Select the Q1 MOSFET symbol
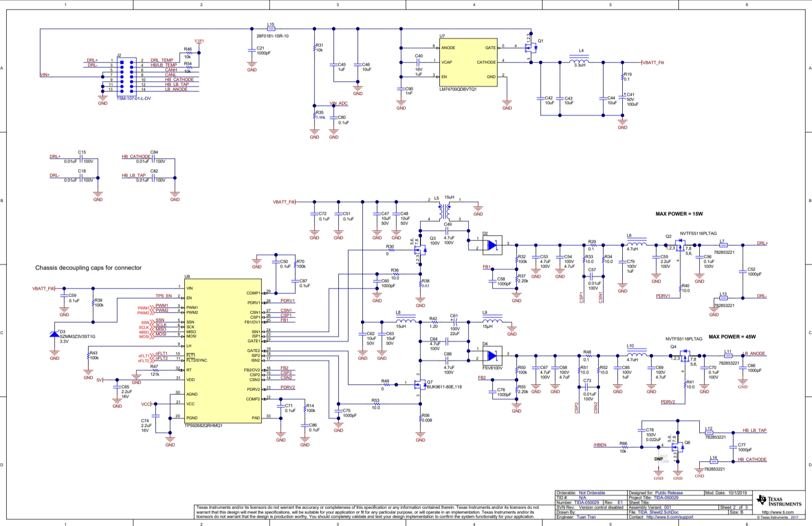 coord(531,48)
